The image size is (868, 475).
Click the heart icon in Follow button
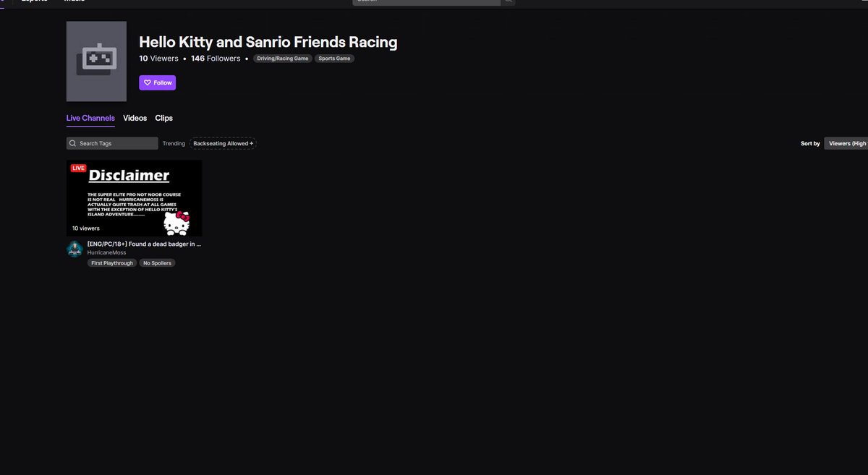(x=148, y=82)
